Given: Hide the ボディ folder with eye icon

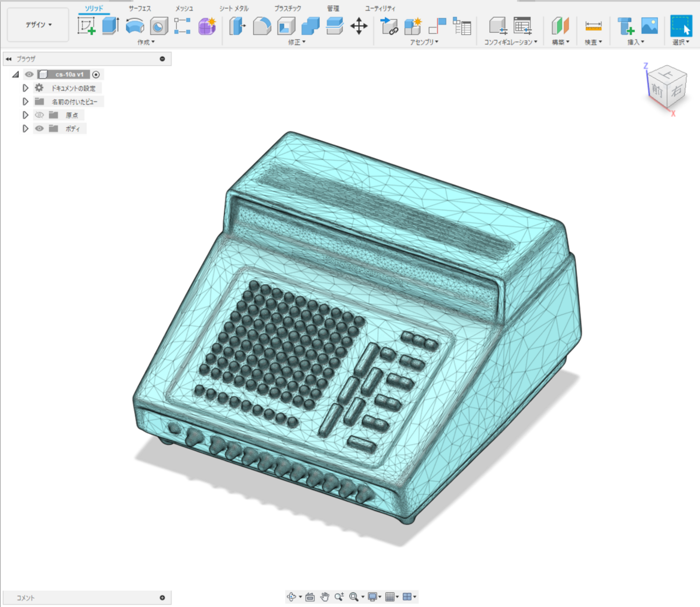Looking at the screenshot, I should 39,129.
